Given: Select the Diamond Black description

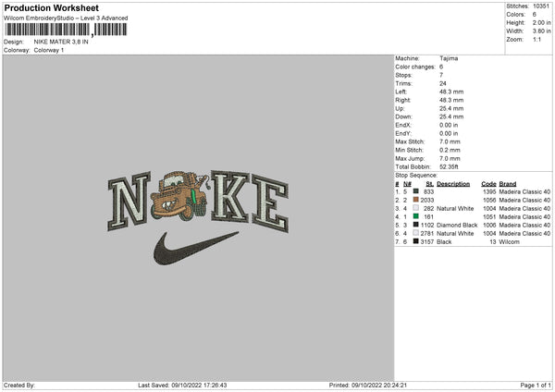Looking at the screenshot, I should 457,226.
